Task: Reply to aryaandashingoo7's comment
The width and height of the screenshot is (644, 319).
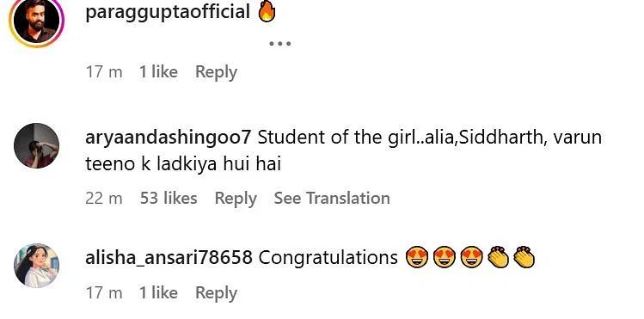Action: pos(236,199)
